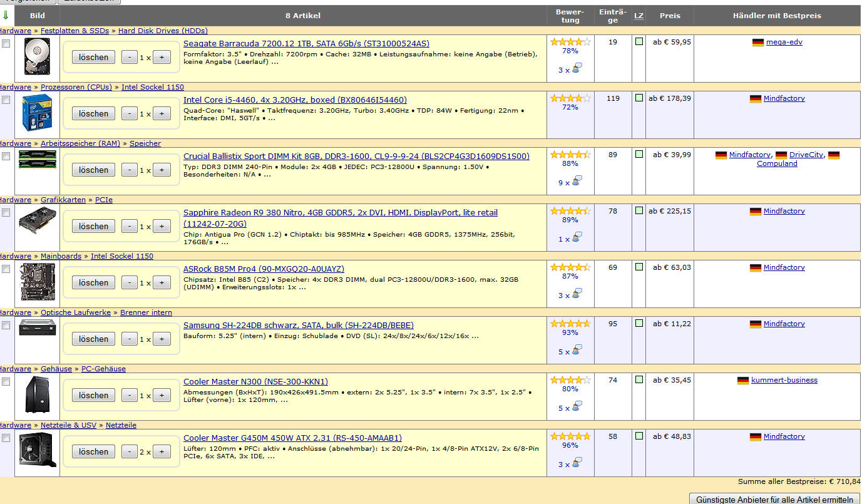Open Cooler Master N300 case image
Viewport: 862px width, 504px height.
(x=37, y=394)
